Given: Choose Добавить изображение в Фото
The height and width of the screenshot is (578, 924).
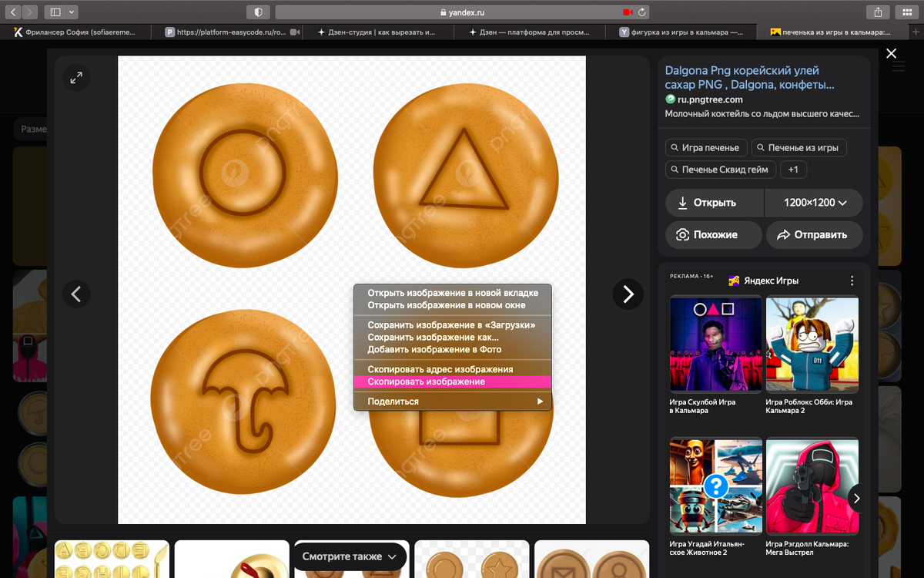Looking at the screenshot, I should tap(453, 350).
